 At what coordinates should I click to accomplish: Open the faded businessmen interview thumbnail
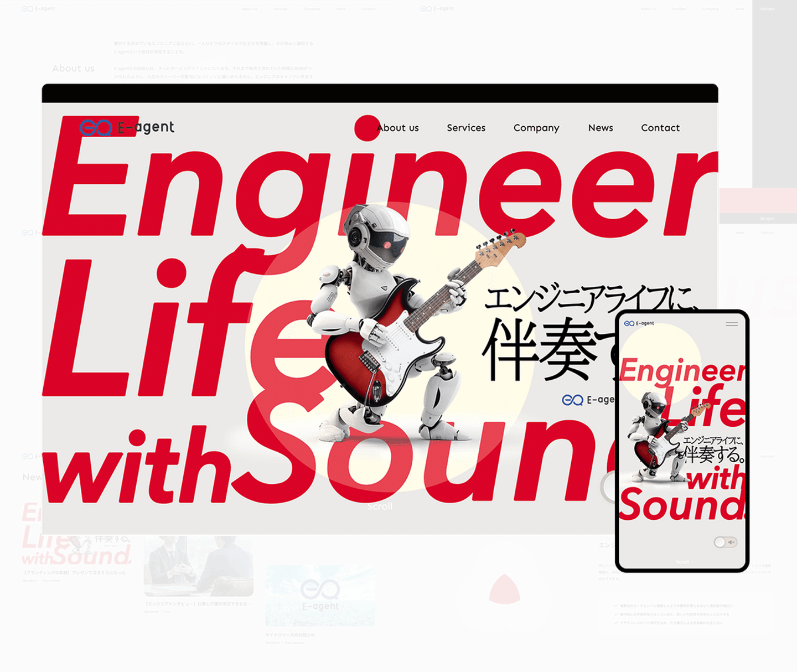[x=198, y=566]
